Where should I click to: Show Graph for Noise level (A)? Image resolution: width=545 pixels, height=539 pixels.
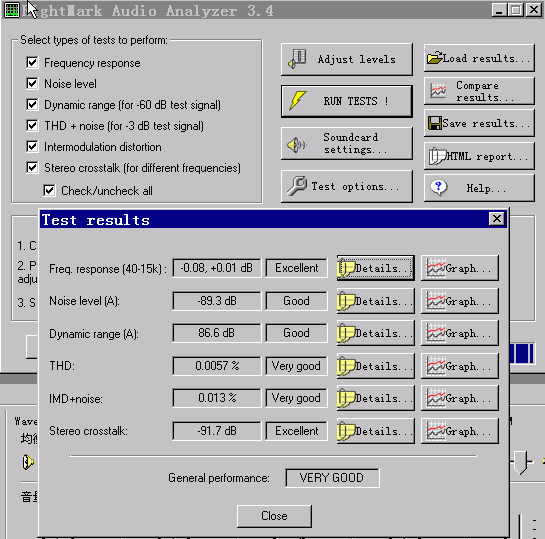click(x=460, y=301)
